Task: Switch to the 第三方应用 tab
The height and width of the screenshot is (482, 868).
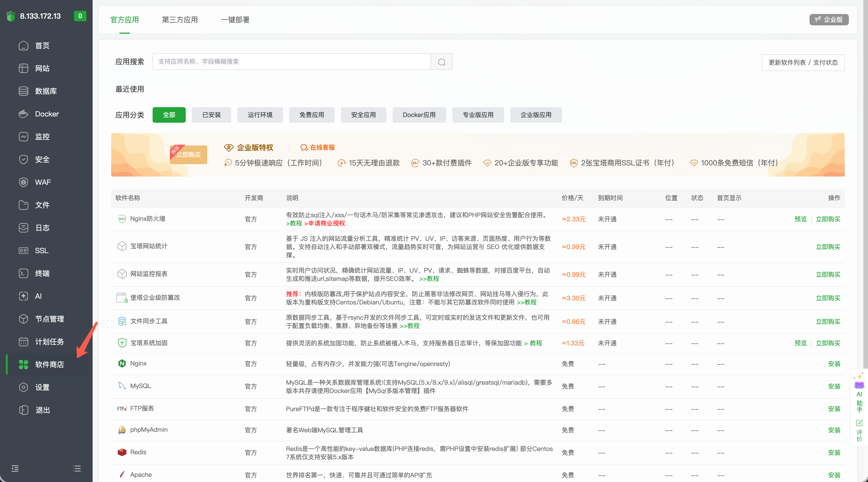Action: pos(180,20)
